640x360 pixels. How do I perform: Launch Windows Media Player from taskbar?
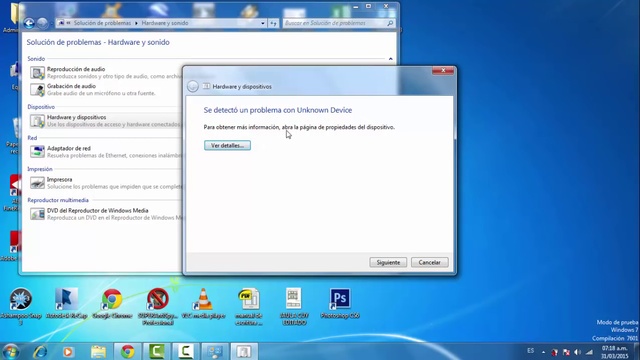68,351
